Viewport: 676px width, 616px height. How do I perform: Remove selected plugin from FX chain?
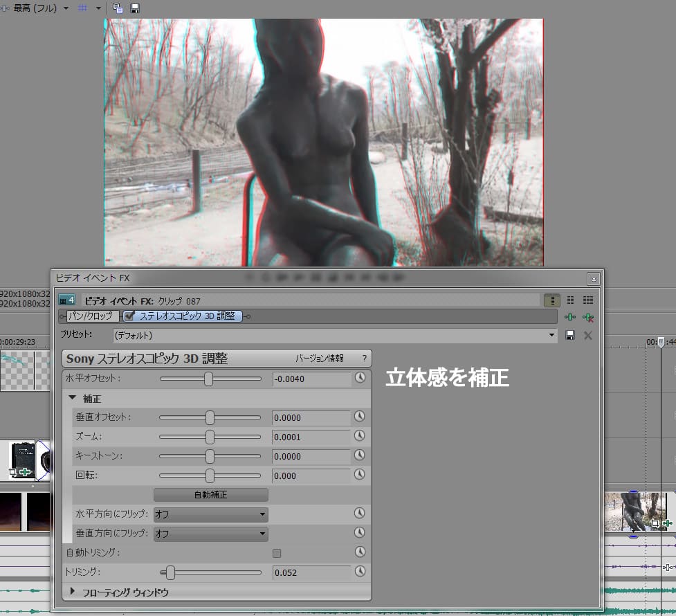tap(587, 317)
